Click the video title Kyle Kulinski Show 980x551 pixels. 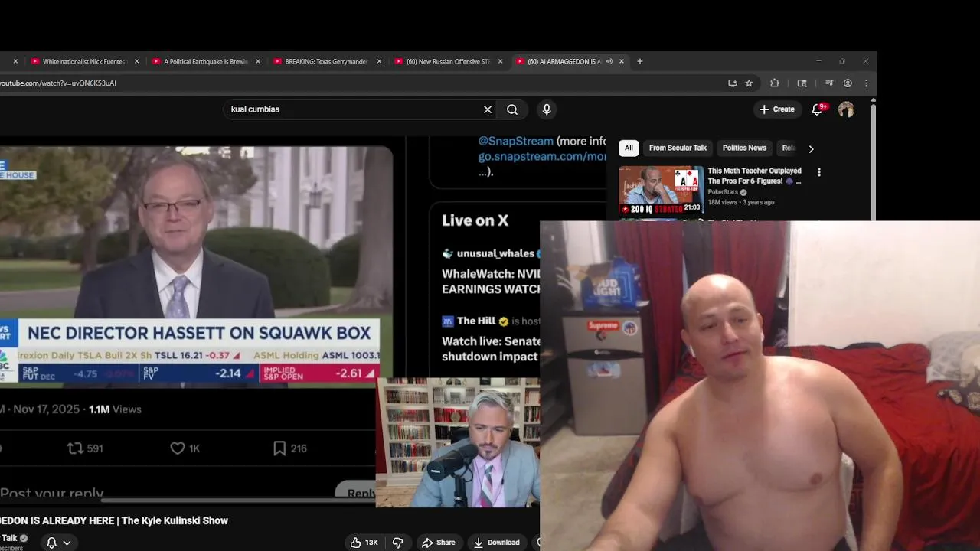click(x=114, y=520)
